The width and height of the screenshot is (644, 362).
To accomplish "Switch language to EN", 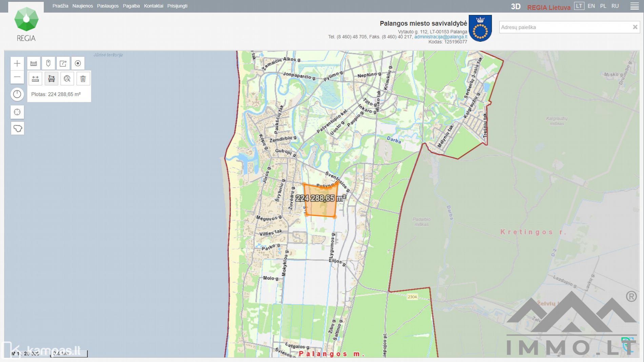I will [x=591, y=6].
